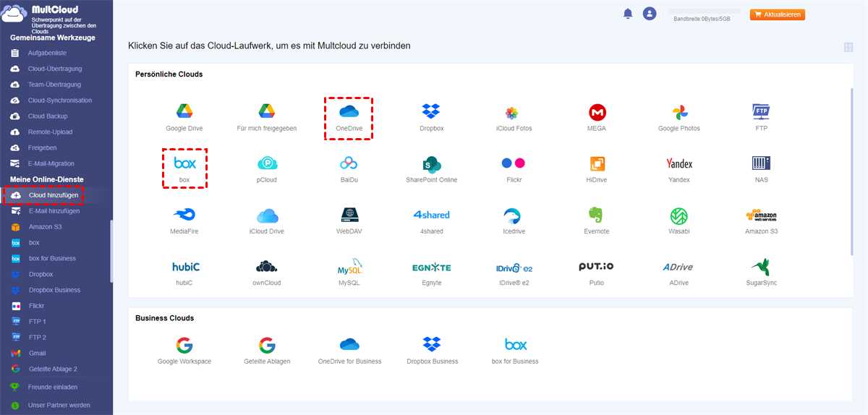Open the user account avatar
The width and height of the screenshot is (868, 415).
[x=650, y=14]
